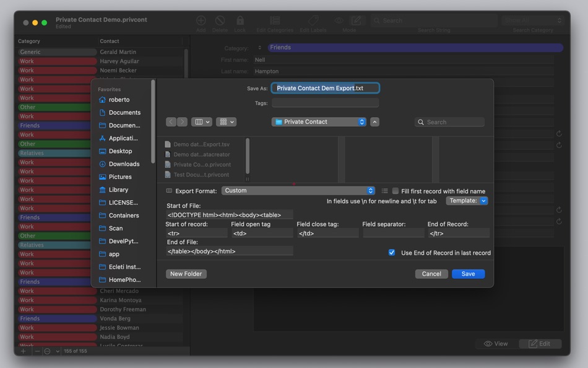Click the empty Field separator field

(394, 233)
